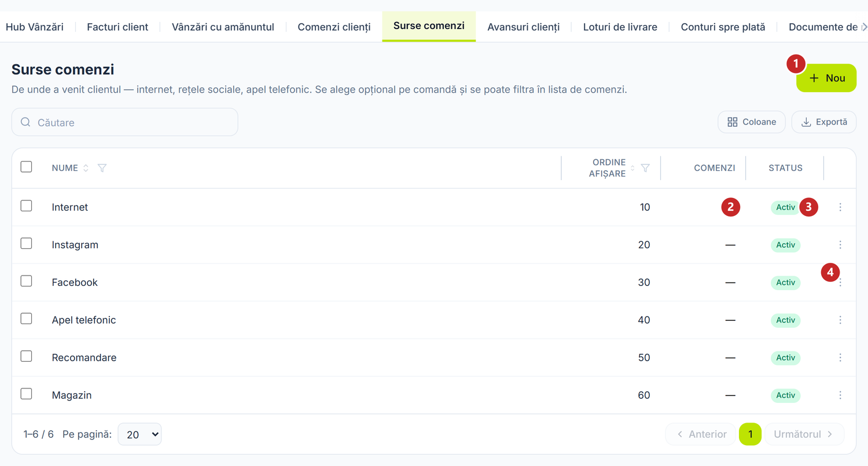Focus the Căutare search field
Image resolution: width=868 pixels, height=466 pixels.
coord(125,122)
